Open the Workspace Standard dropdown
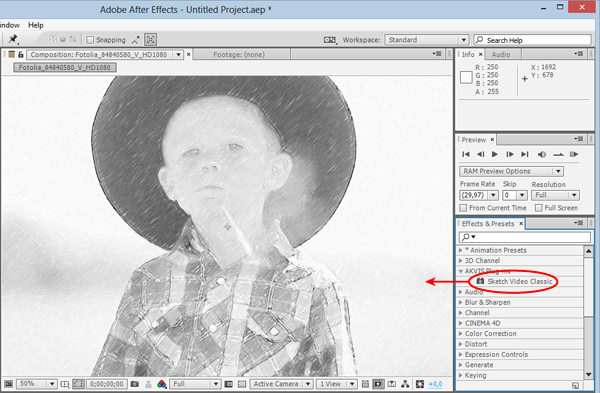Viewport: 600px width, 393px height. (x=427, y=40)
